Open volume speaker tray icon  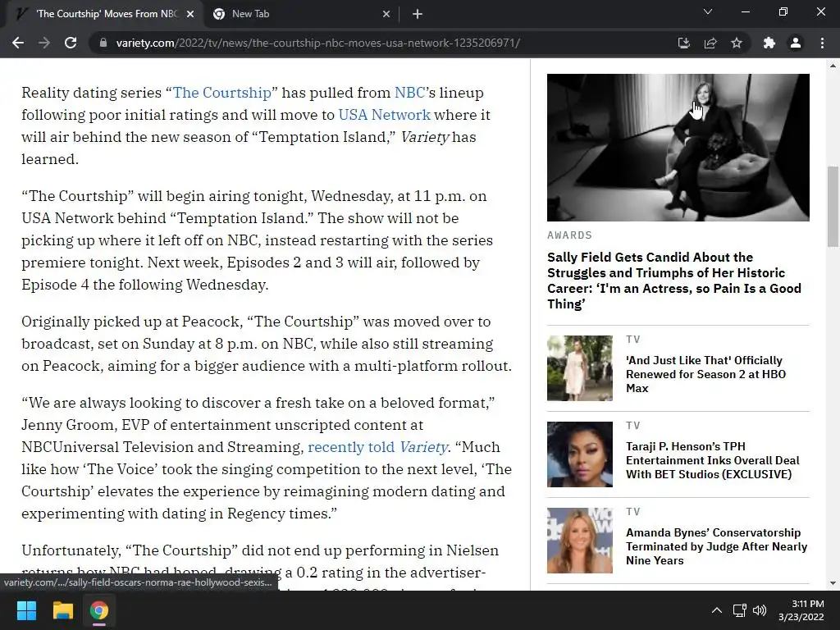point(760,610)
